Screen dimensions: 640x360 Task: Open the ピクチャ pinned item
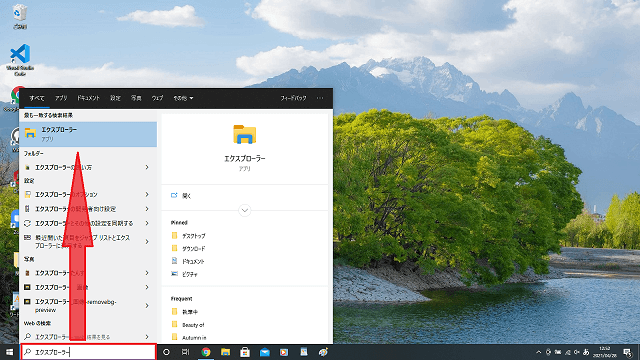click(185, 274)
